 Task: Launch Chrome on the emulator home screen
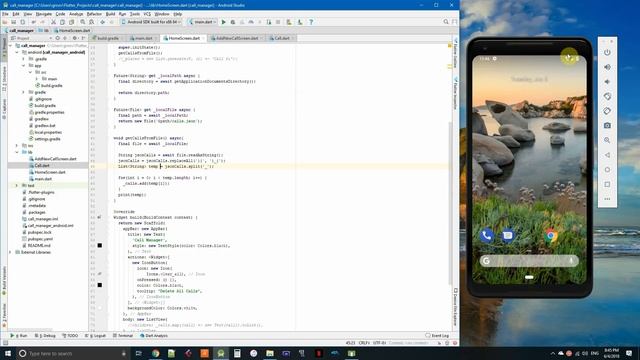click(x=551, y=236)
